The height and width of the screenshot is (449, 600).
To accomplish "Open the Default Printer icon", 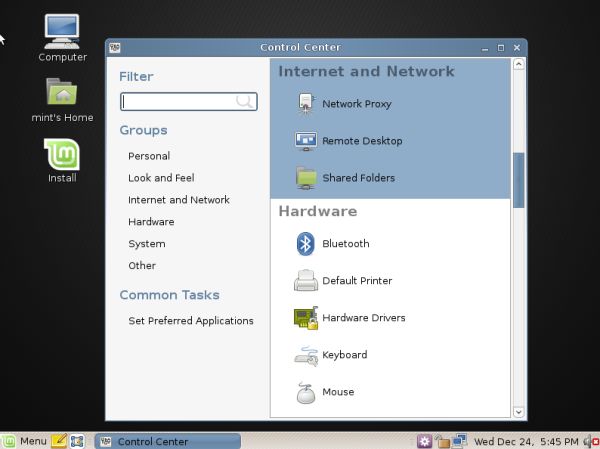I will 306,281.
